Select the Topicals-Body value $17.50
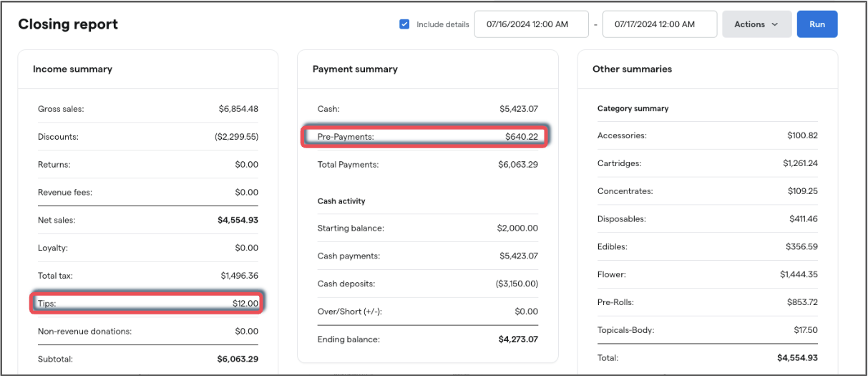Screen dimensions: 868x376 [x=806, y=330]
